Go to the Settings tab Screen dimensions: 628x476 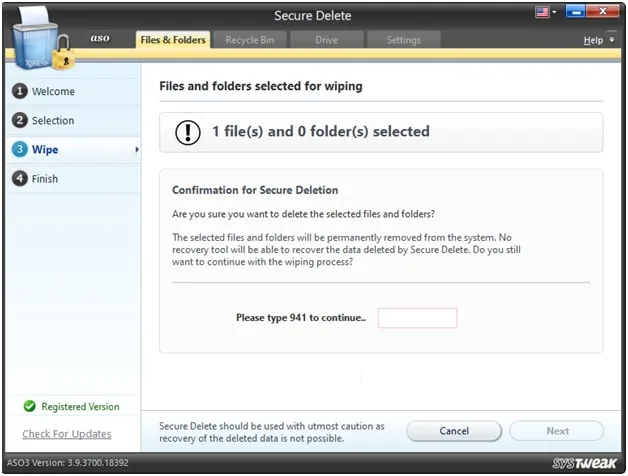[x=404, y=40]
